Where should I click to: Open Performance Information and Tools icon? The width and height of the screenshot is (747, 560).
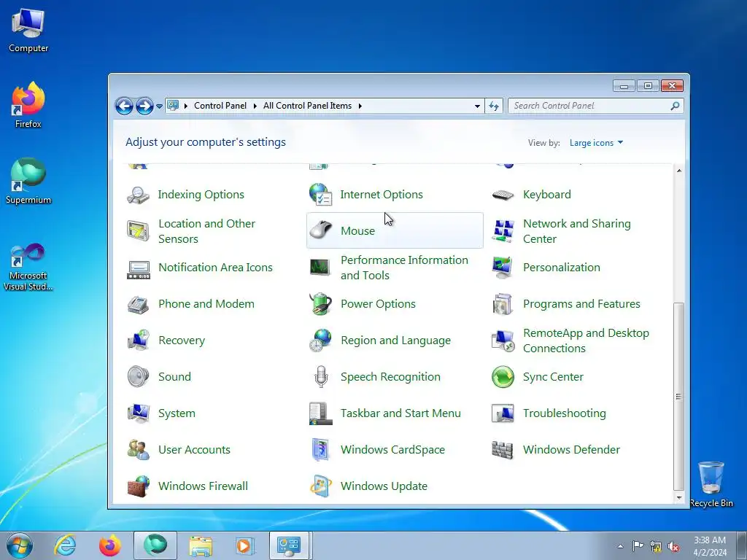tap(321, 268)
